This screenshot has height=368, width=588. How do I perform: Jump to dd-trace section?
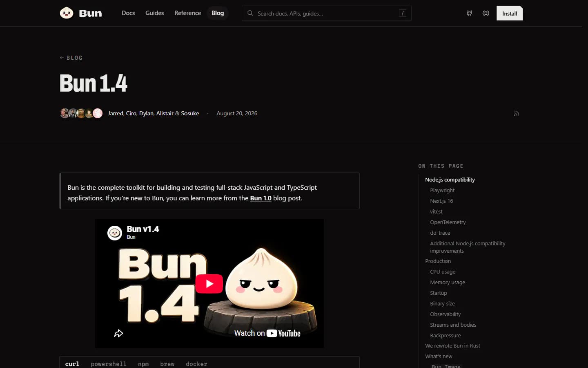[440, 233]
